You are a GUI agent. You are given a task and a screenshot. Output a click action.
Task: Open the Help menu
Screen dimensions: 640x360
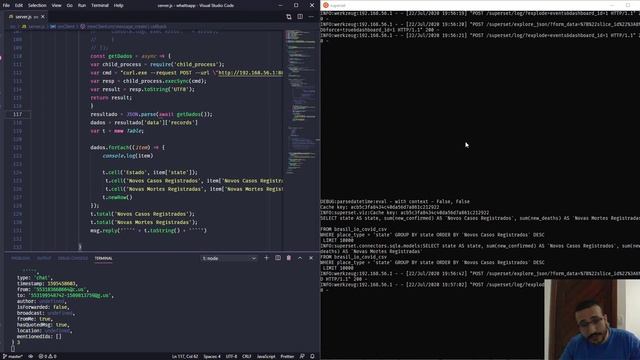pyautogui.click(x=118, y=5)
